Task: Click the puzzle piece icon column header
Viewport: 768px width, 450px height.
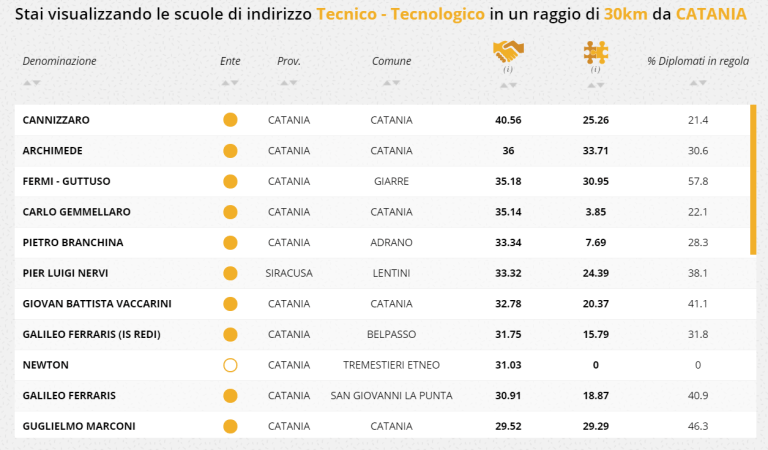Action: point(596,52)
